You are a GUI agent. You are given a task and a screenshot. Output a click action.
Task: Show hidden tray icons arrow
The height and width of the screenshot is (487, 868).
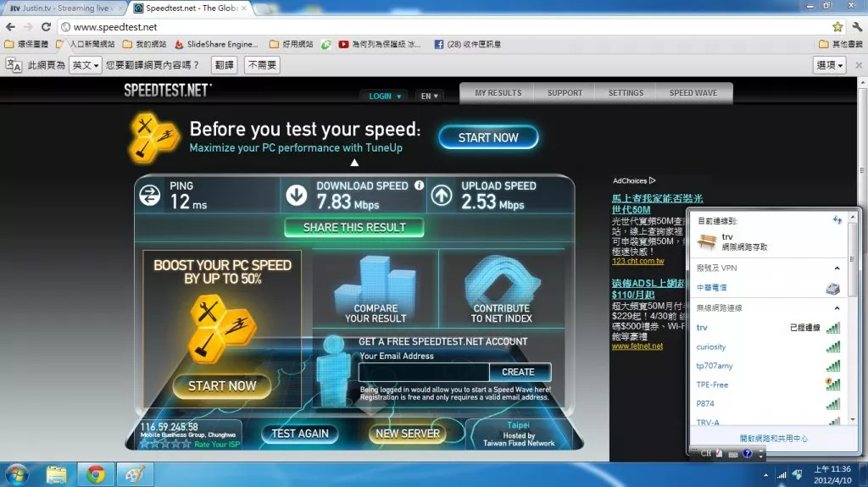[x=765, y=475]
